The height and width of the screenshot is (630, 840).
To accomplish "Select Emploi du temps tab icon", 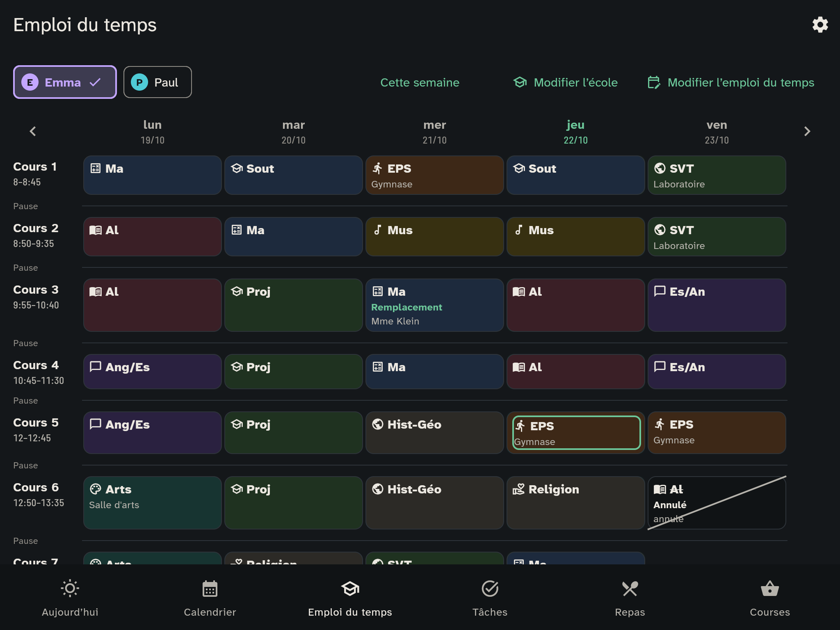I will (350, 589).
